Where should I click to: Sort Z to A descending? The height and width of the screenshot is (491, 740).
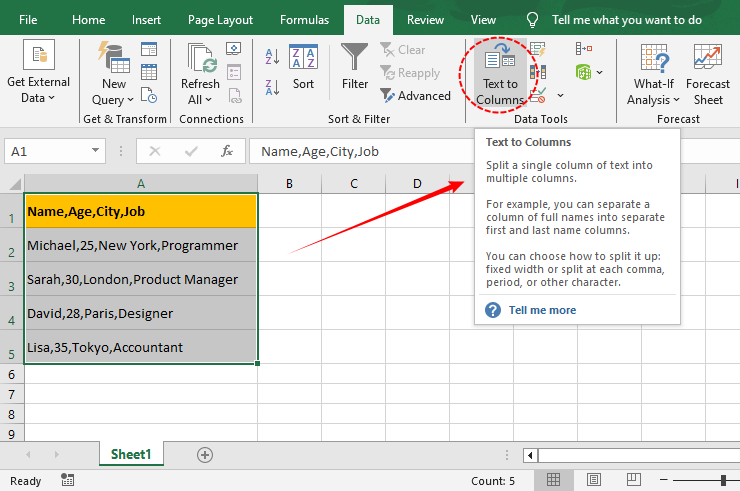tap(272, 87)
